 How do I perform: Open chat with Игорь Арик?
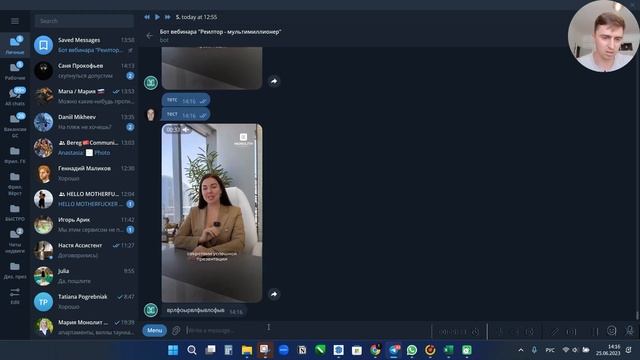[84, 225]
